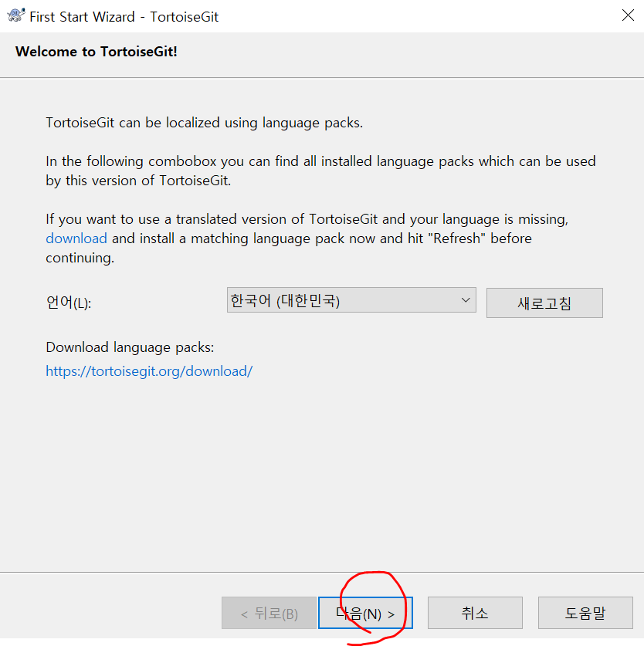Click the 'Welcome to TortoiseGit!' heading

click(x=97, y=52)
